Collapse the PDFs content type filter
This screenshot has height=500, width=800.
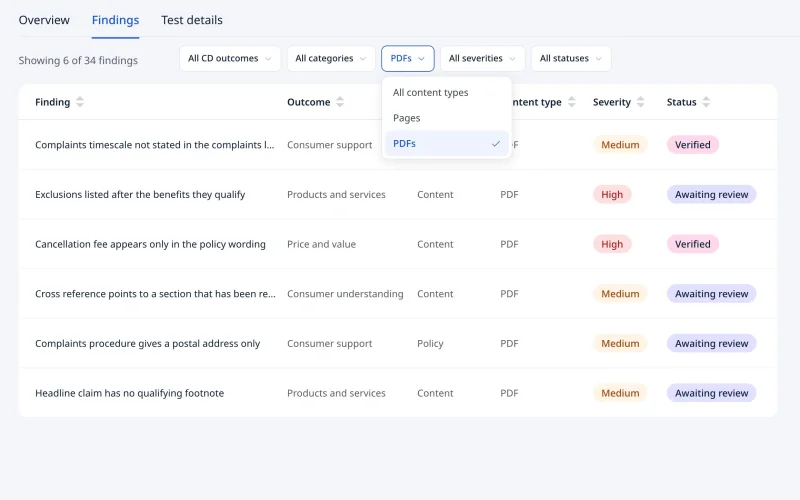(408, 59)
